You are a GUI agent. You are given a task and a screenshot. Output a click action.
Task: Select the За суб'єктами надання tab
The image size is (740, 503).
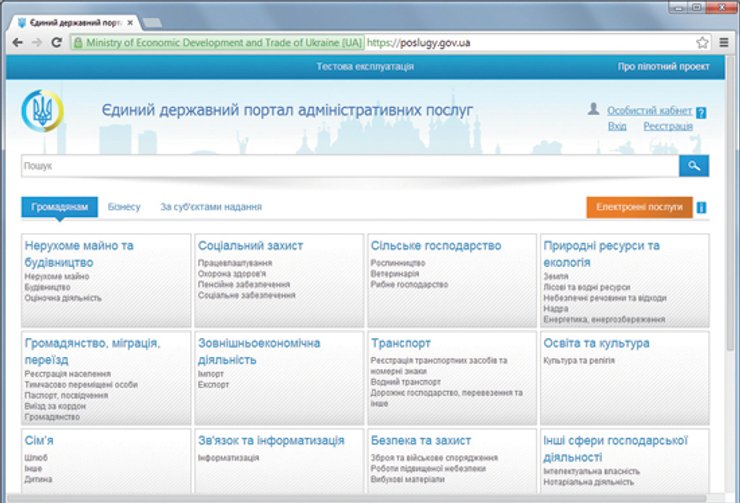click(211, 207)
